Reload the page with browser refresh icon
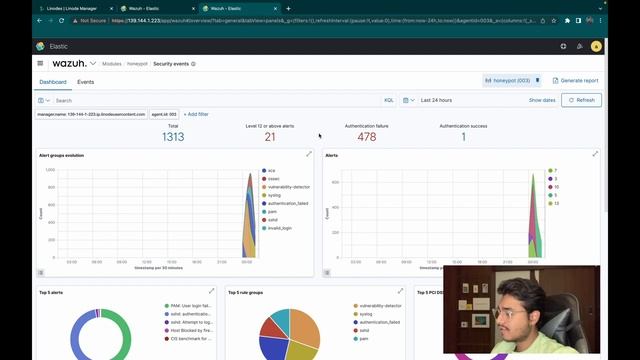Viewport: 640px width, 360px height. [x=61, y=21]
